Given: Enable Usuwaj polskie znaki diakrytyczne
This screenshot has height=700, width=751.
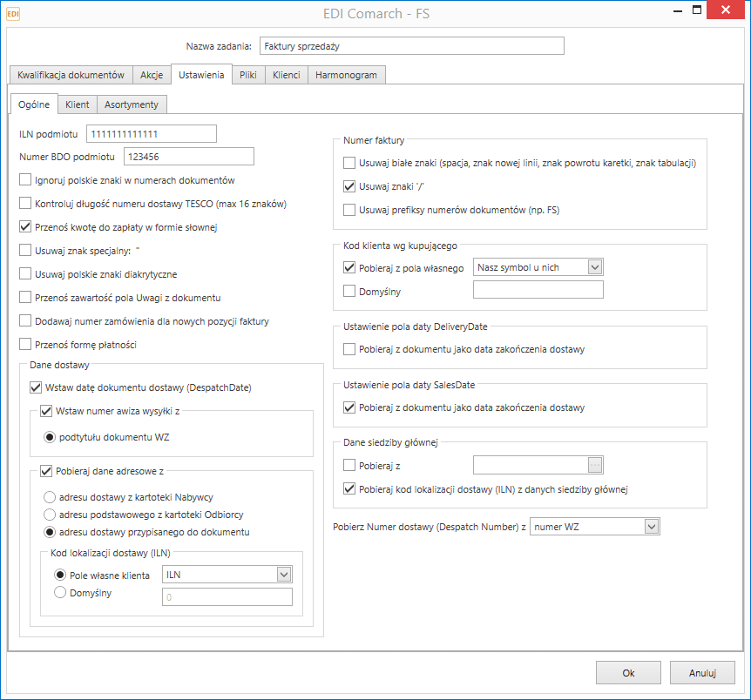Looking at the screenshot, I should (25, 274).
